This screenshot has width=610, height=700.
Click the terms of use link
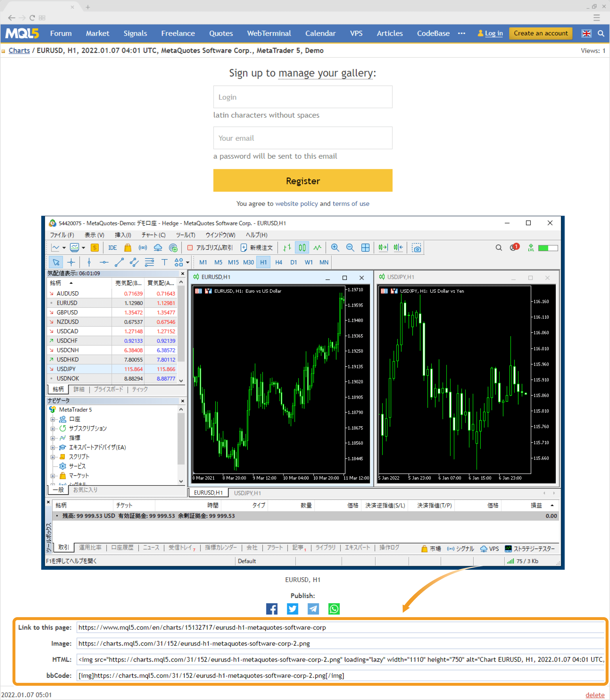pos(351,202)
